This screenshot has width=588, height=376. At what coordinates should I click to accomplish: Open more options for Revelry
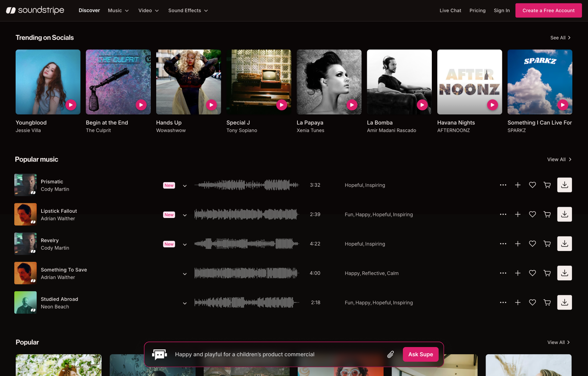click(x=503, y=244)
